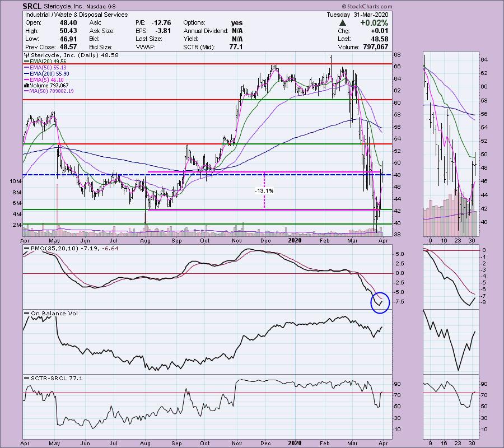504x448 pixels.
Task: Click the 23 date label under the mini price chart
Action: coord(458,241)
